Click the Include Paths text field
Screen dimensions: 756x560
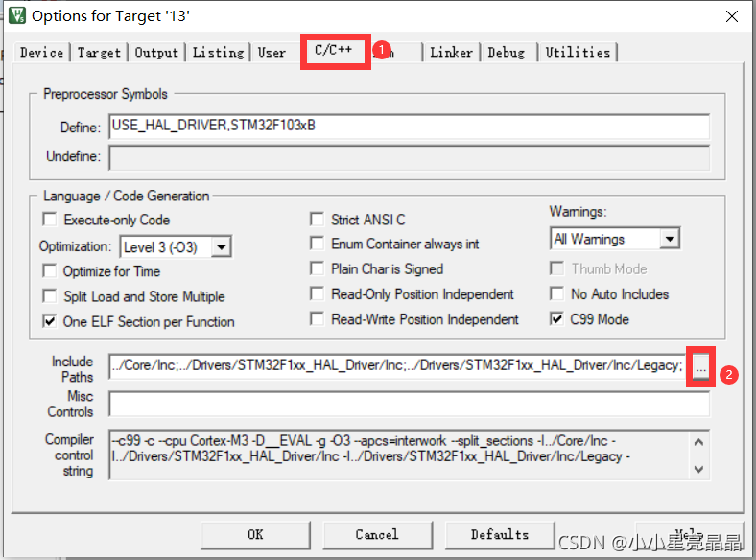pyautogui.click(x=398, y=365)
